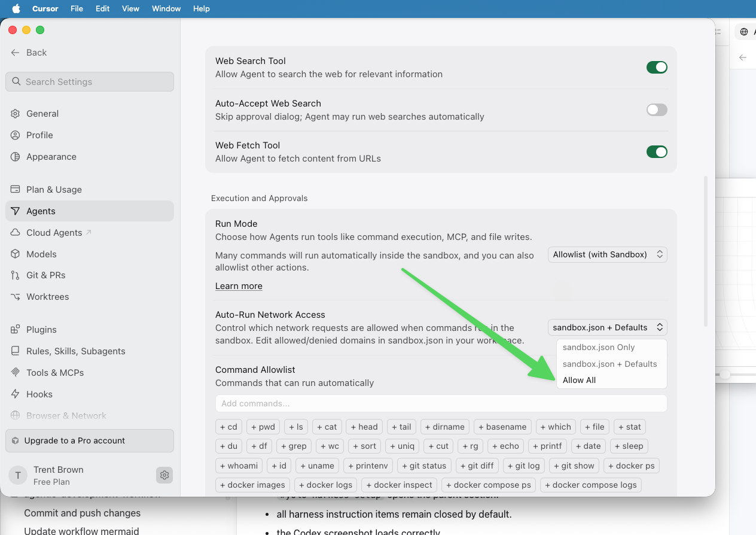
Task: Click the Search Settings field
Action: [90, 82]
